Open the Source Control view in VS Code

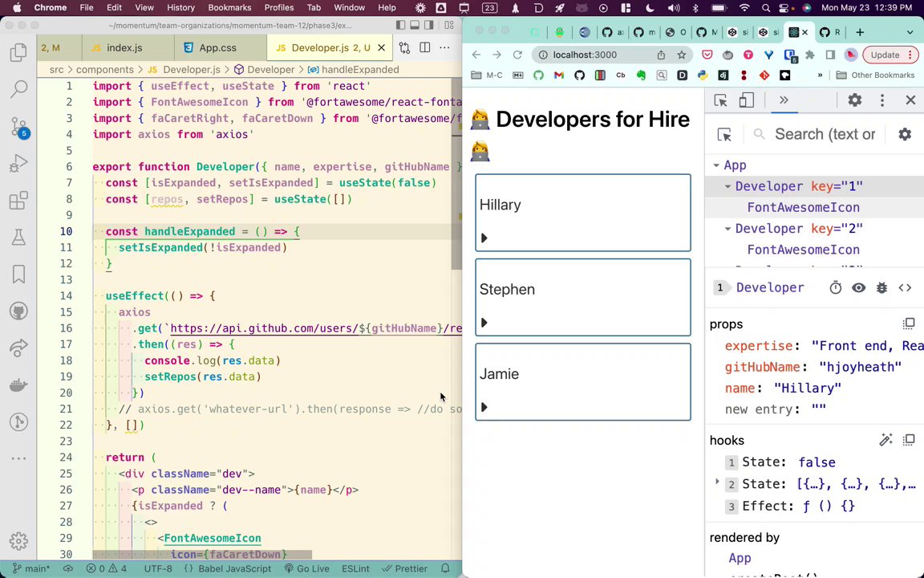pyautogui.click(x=18, y=126)
